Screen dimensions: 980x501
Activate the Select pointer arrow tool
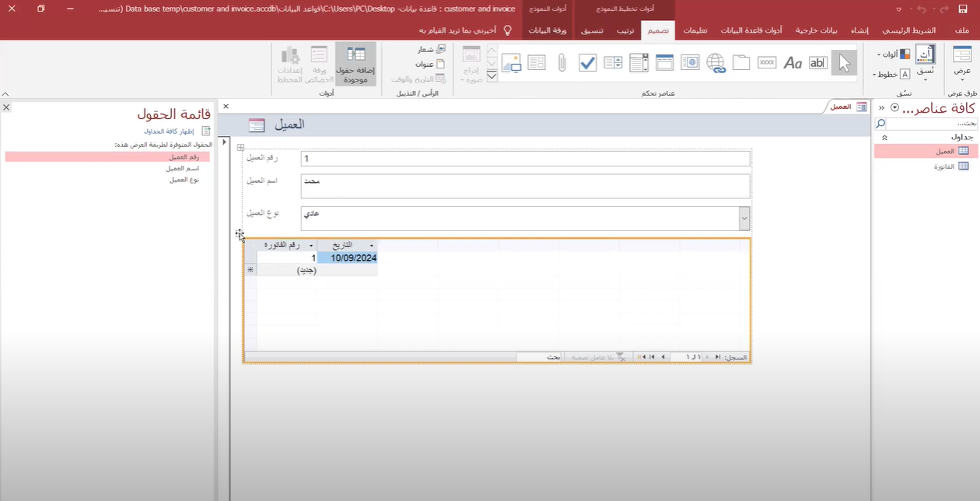click(x=844, y=63)
